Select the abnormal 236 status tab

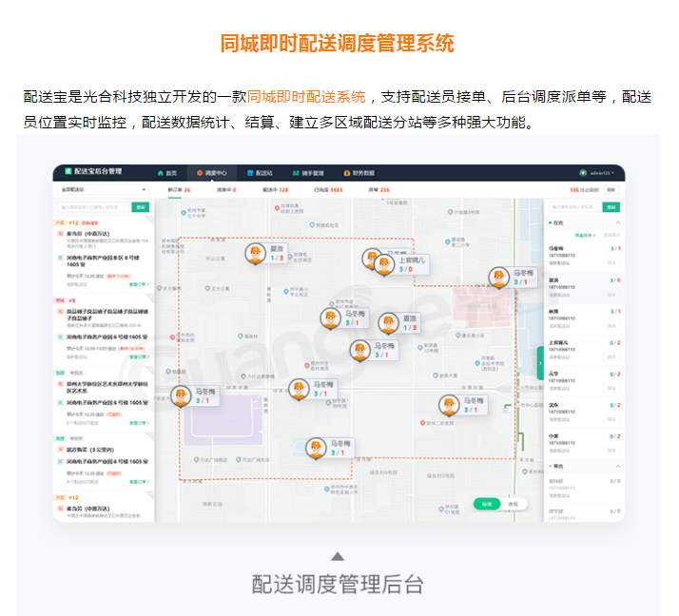pos(378,189)
